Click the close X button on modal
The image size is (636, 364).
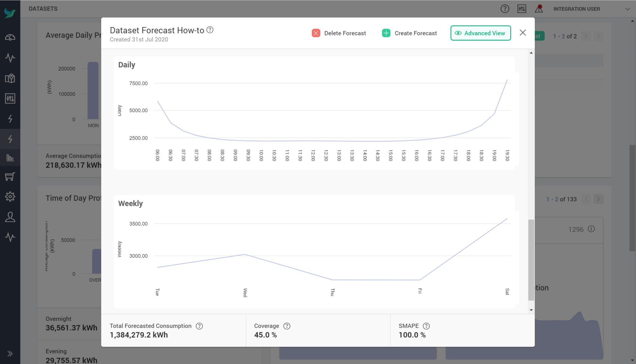pyautogui.click(x=523, y=33)
